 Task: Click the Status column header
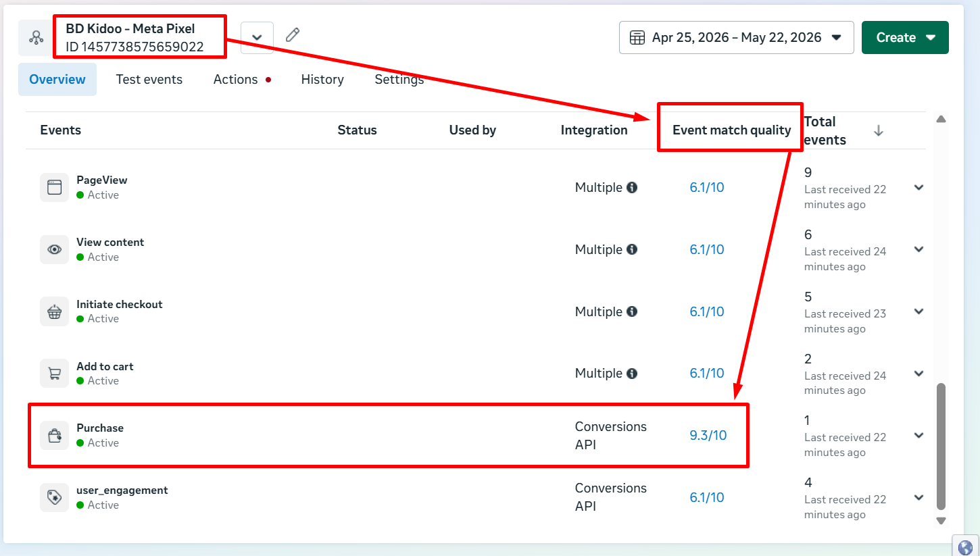[357, 130]
